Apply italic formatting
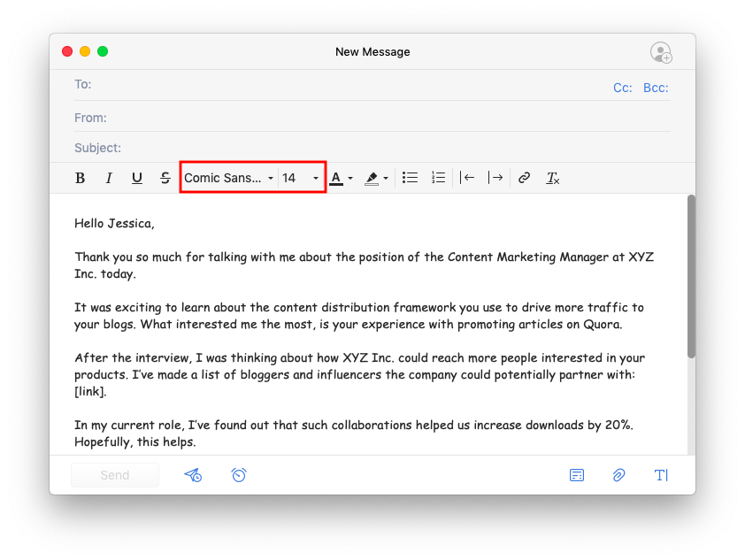 tap(109, 177)
